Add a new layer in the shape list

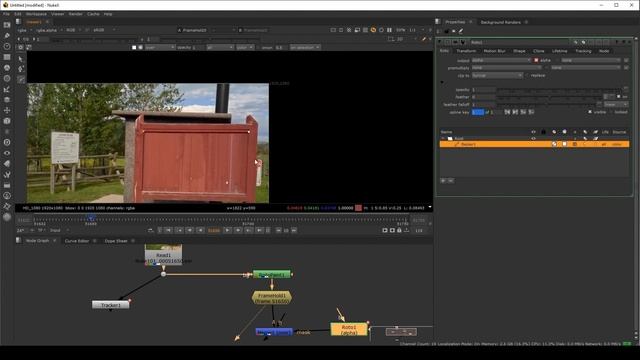[443, 180]
